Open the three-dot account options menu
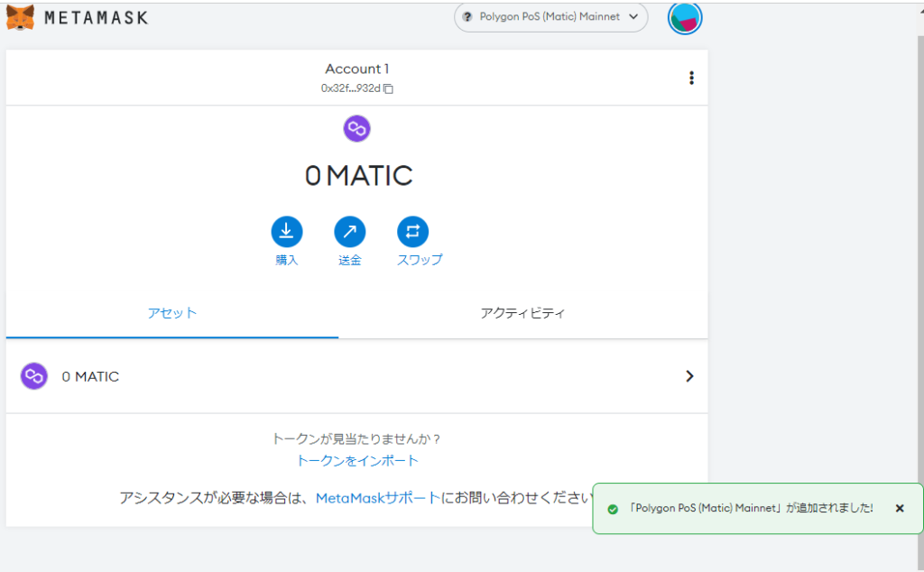 [x=691, y=78]
